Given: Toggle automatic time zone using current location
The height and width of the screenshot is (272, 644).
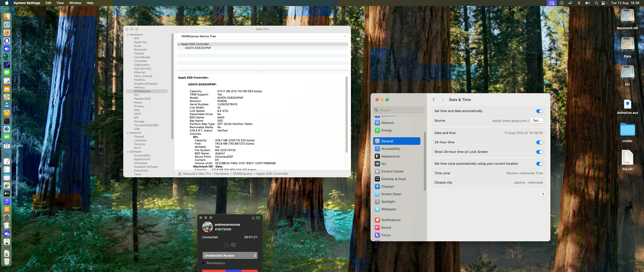Looking at the screenshot, I should (x=539, y=164).
